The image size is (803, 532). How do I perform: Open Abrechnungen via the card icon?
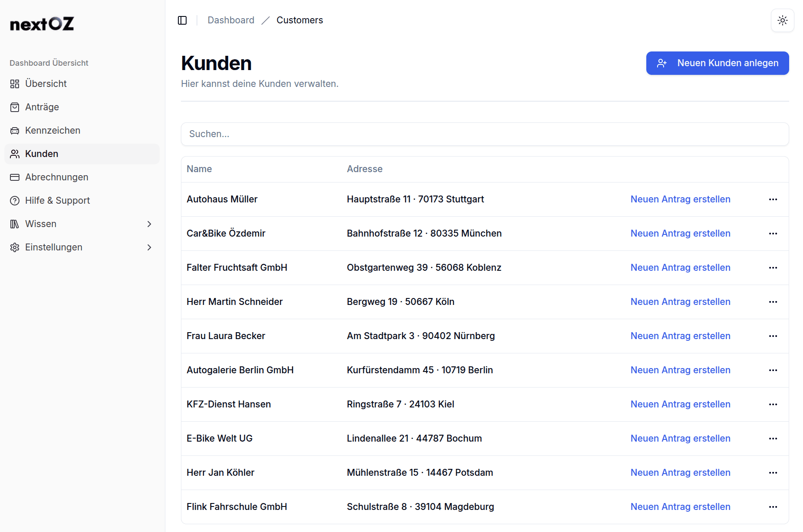coord(15,177)
